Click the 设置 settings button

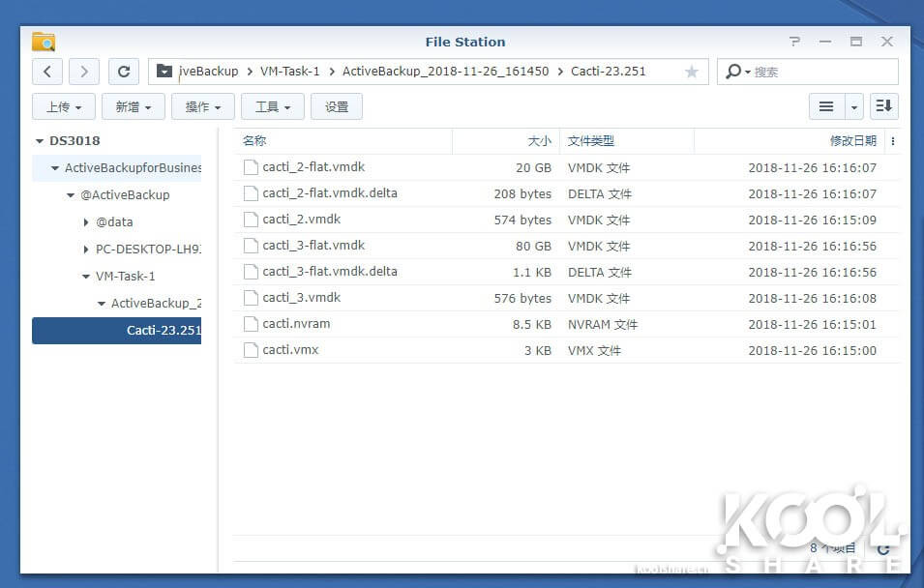(x=337, y=106)
